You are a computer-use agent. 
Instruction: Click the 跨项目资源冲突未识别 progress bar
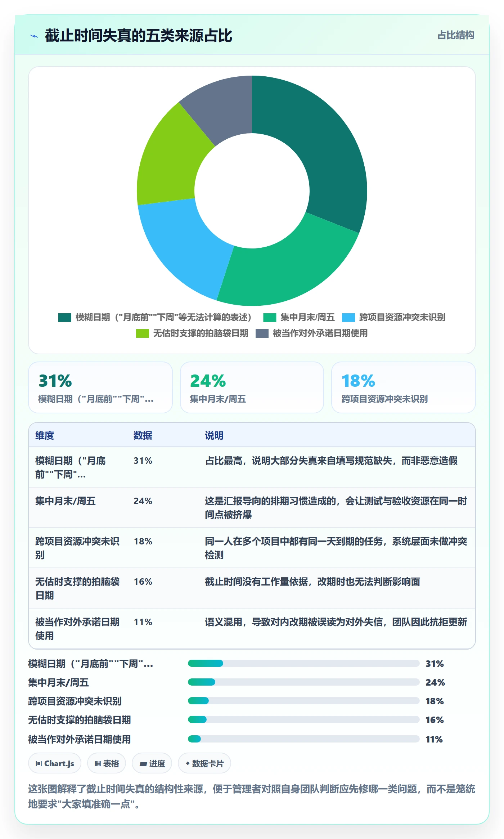pos(303,701)
